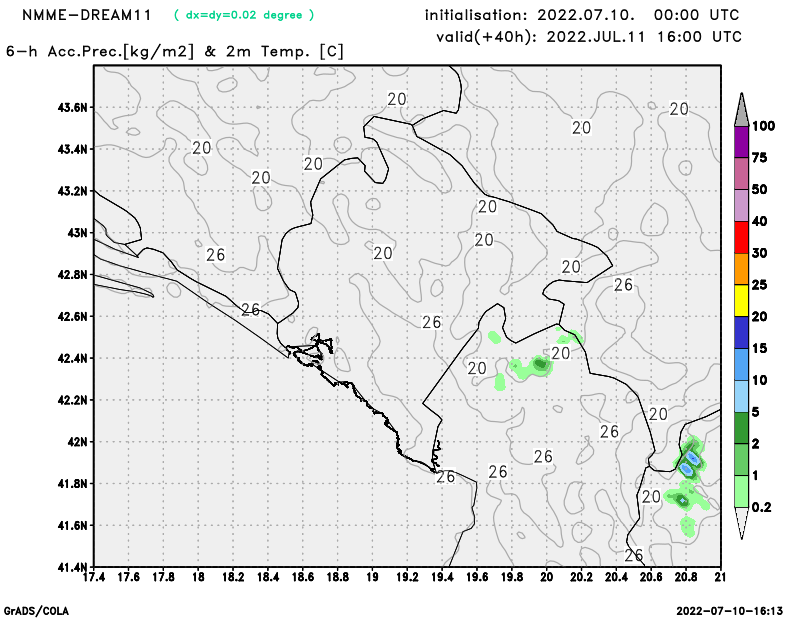The width and height of the screenshot is (800, 618).
Task: Click the 42N latitude axis label
Action: click(x=78, y=442)
